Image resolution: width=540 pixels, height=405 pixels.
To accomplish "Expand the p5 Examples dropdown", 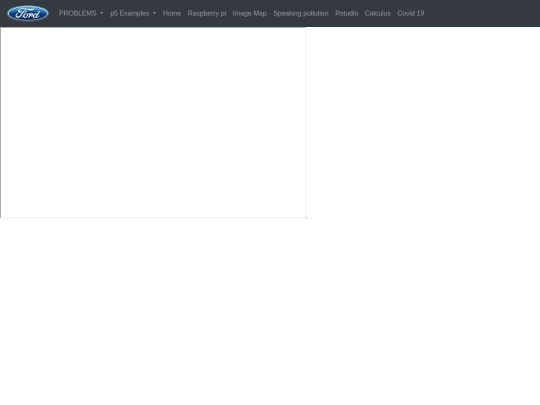I will point(133,13).
